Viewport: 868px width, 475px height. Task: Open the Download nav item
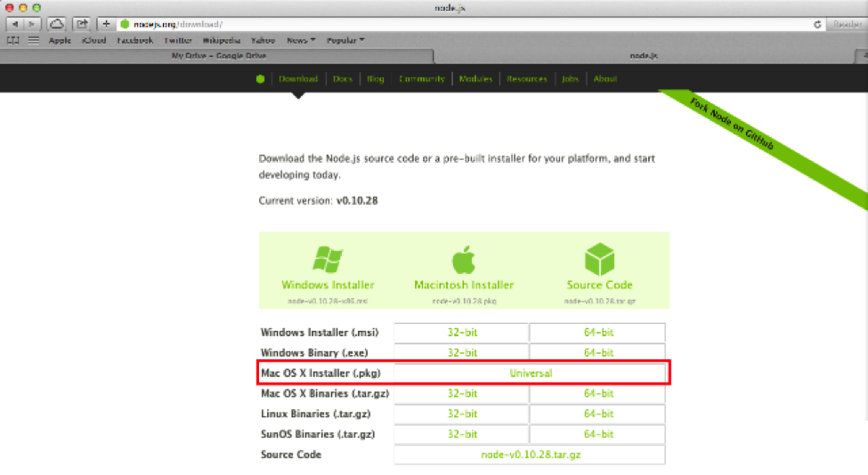pyautogui.click(x=298, y=79)
